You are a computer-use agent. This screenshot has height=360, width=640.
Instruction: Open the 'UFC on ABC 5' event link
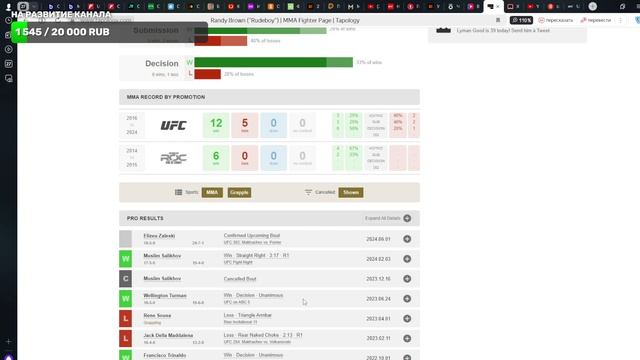click(236, 302)
